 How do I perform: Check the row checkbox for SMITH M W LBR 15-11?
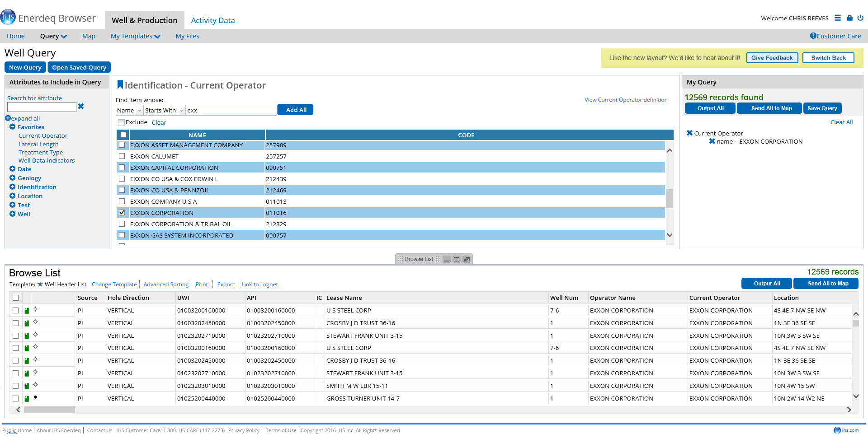pos(16,386)
